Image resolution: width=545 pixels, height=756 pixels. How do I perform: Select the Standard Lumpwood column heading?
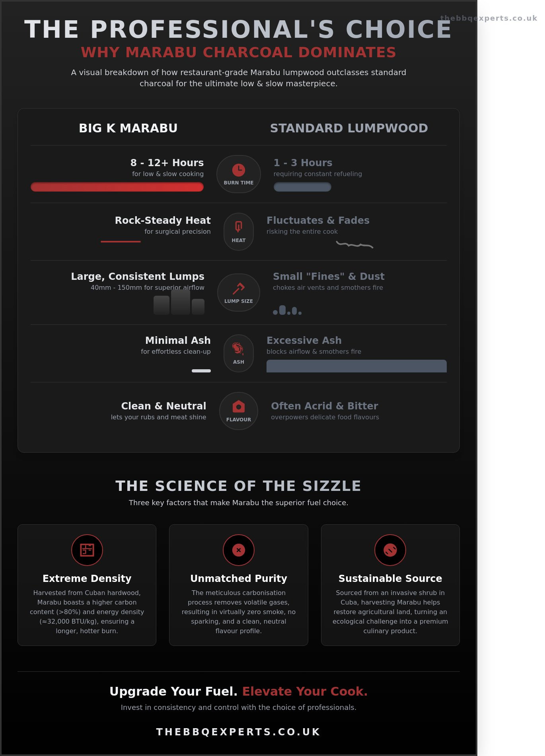pos(349,128)
